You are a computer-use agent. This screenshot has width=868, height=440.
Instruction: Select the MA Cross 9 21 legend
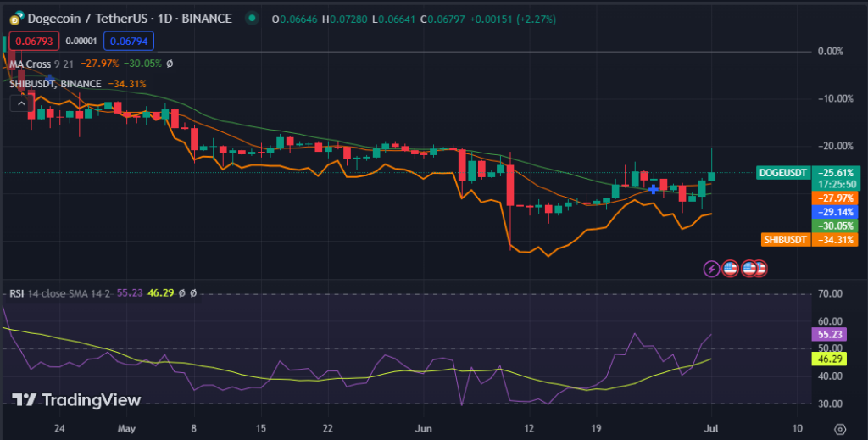coord(42,64)
